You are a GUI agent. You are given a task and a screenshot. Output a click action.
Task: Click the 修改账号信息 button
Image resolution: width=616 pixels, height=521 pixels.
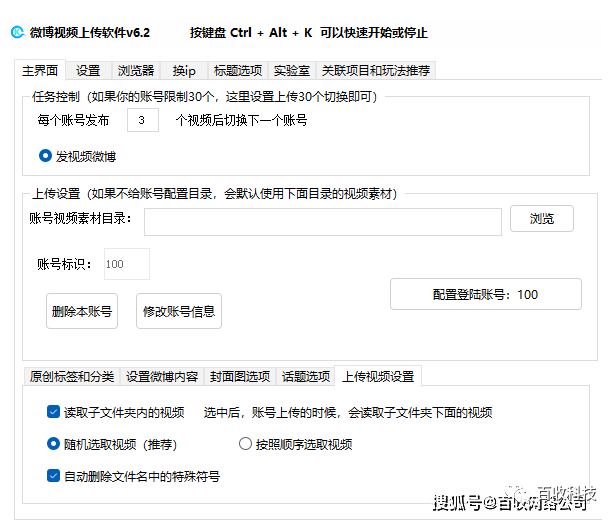coord(179,311)
